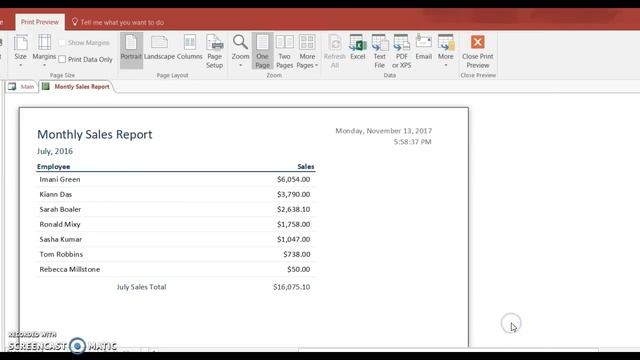
Task: Export the report as PDF or XPS
Action: [x=402, y=51]
